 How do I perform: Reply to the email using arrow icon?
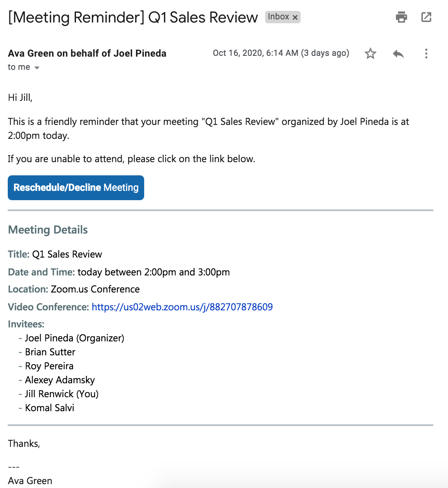click(x=398, y=54)
